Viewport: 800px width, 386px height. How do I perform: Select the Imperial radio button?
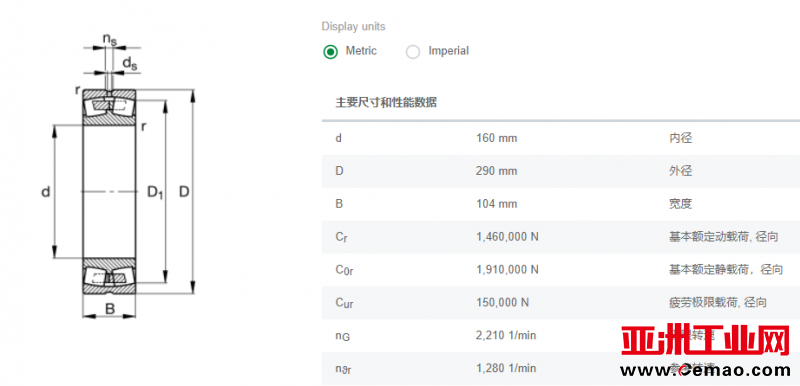[413, 52]
